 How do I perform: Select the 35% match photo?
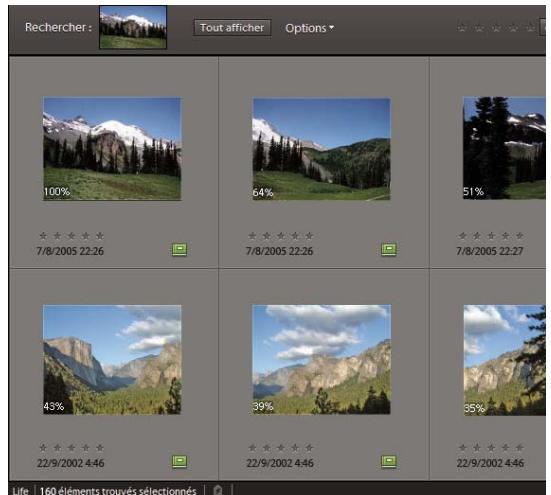coord(505,360)
